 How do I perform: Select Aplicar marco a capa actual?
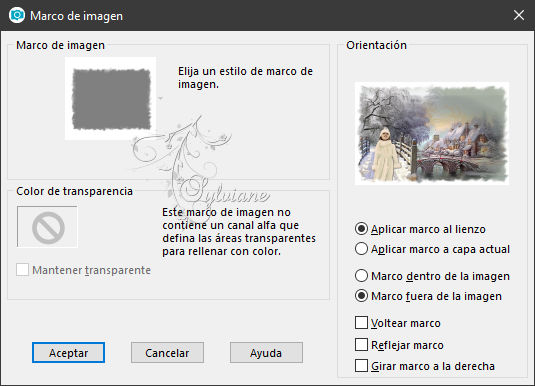[x=361, y=249]
